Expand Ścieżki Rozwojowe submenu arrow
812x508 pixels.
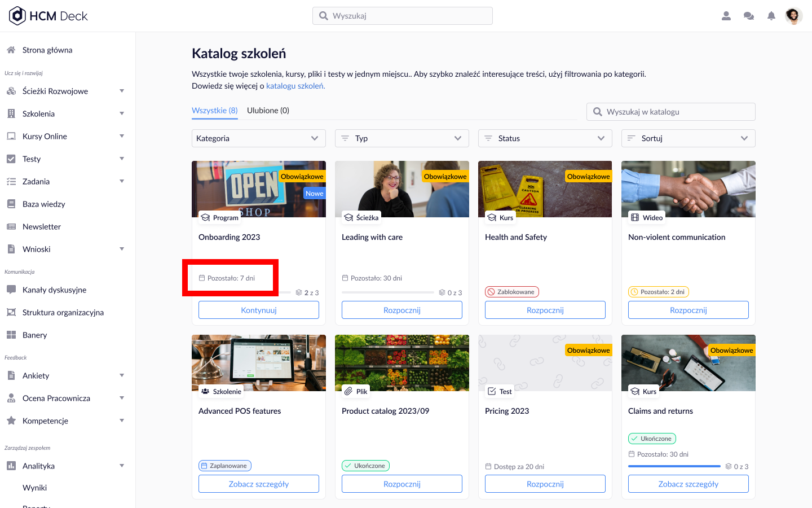[122, 91]
